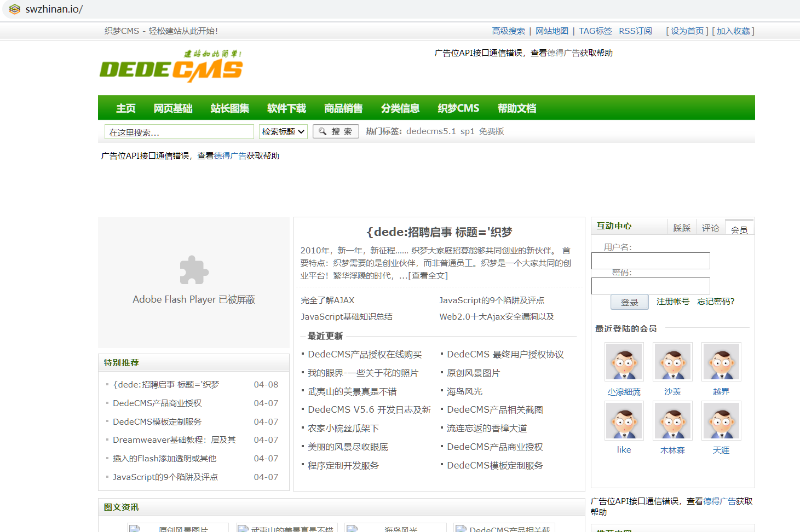The width and height of the screenshot is (800, 532).
Task: Switch to 踩踩 tab in 互动中心
Action: [682, 228]
